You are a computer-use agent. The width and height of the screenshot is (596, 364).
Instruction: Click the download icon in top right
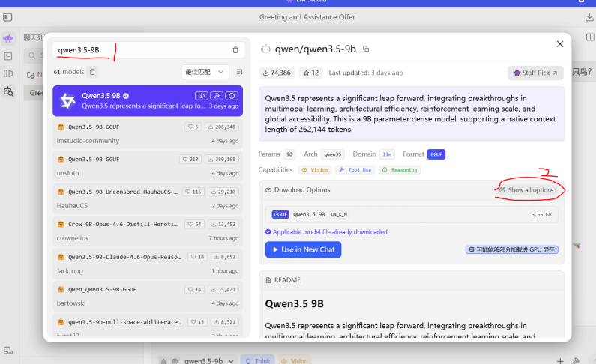[589, 17]
